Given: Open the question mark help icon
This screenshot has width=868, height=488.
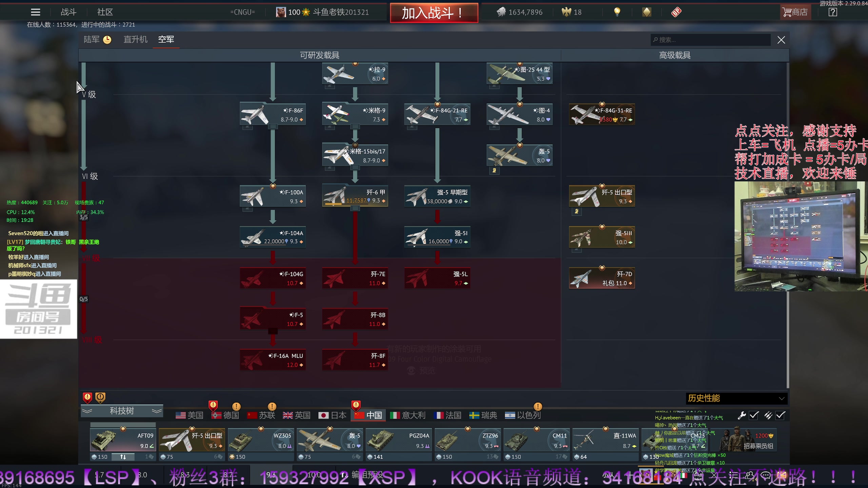Looking at the screenshot, I should point(832,12).
